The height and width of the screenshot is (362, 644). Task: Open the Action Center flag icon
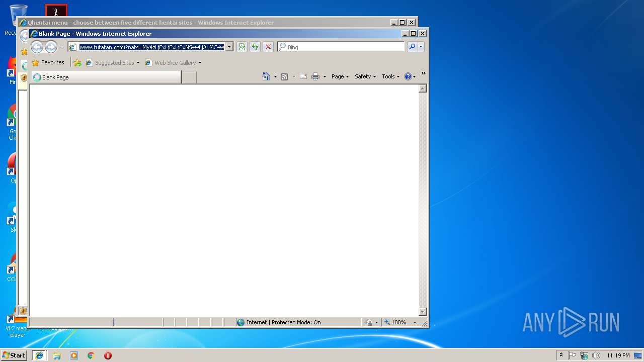point(572,355)
